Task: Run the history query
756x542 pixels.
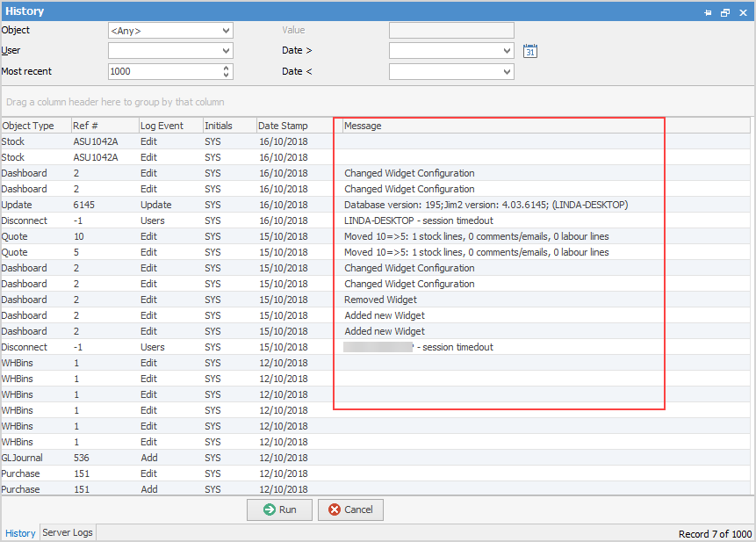Action: point(279,509)
